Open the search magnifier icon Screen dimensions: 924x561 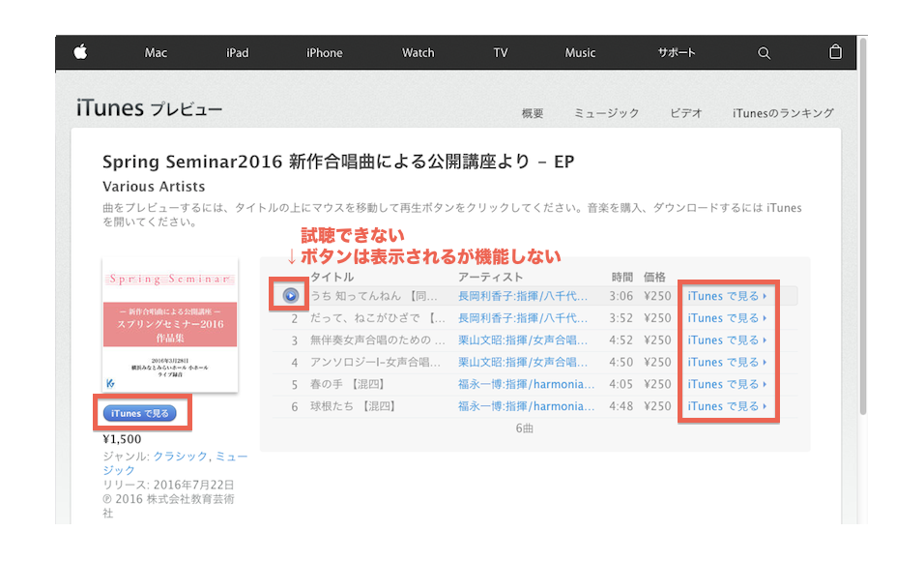coord(764,53)
